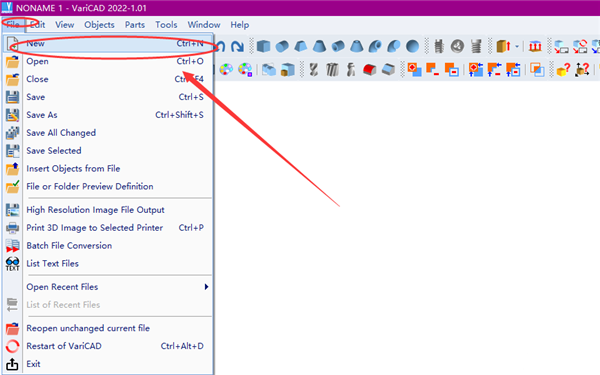600x375 pixels.
Task: Click the gray wedge solid icon
Action: pos(388,70)
